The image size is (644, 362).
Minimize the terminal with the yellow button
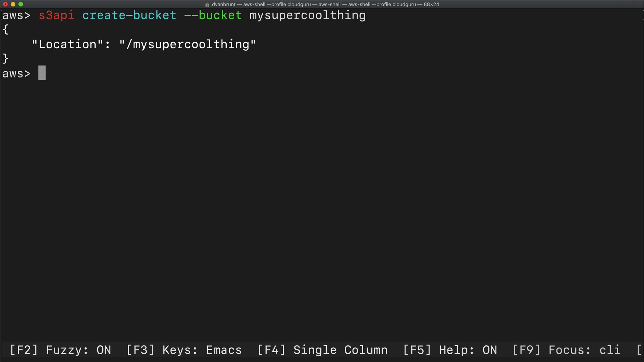(13, 4)
